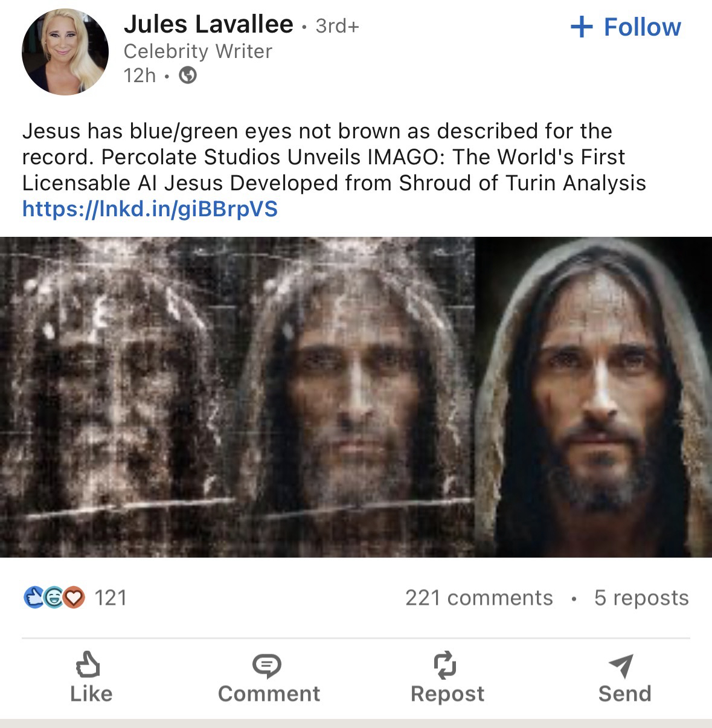712x728 pixels.
Task: Open the Comment speech bubble icon
Action: click(x=266, y=666)
